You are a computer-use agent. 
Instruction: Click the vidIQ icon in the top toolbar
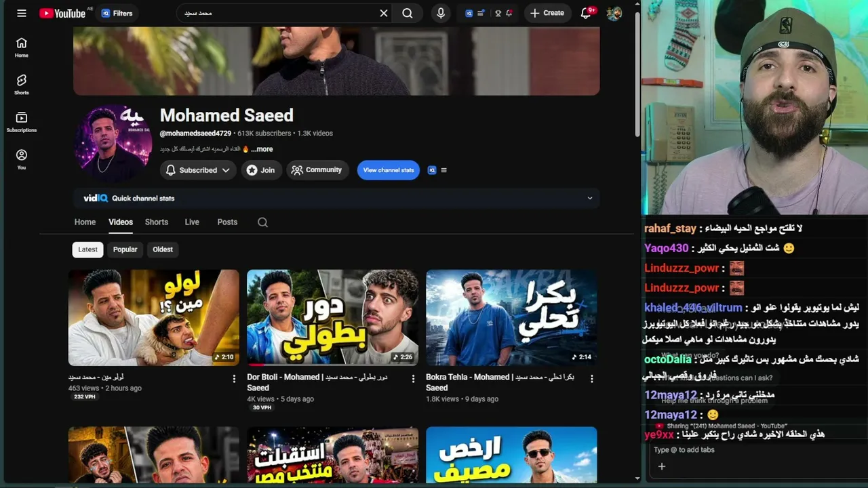[469, 13]
